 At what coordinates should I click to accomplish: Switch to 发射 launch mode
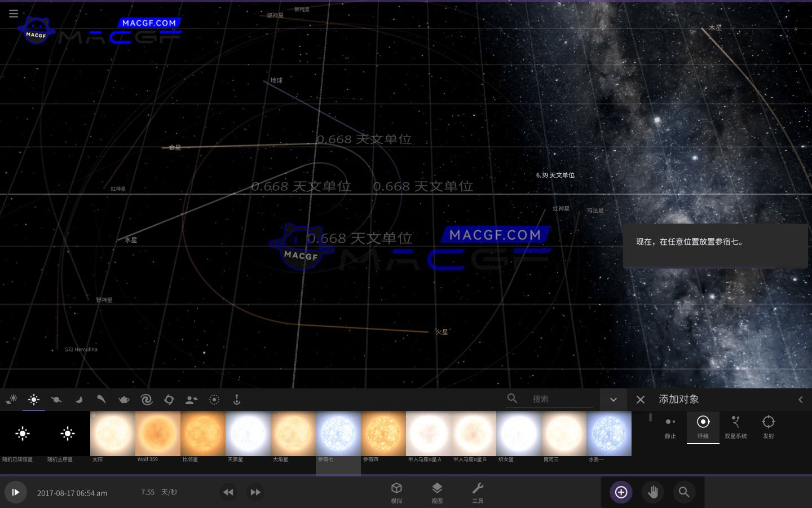click(x=769, y=427)
